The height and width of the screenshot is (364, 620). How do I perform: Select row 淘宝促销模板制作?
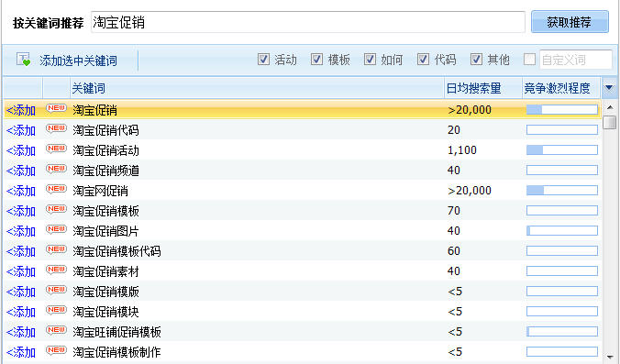(303, 351)
